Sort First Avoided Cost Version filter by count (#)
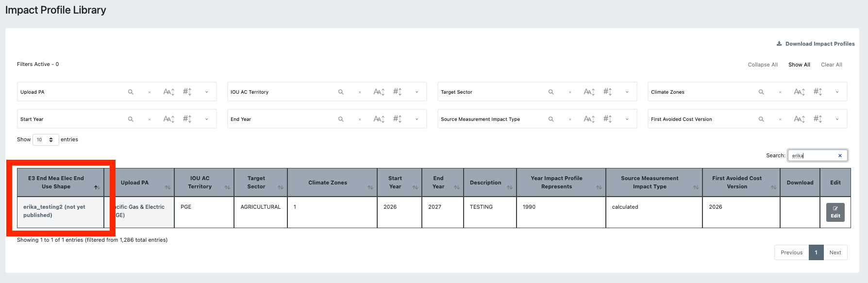868x283 pixels. (x=818, y=119)
